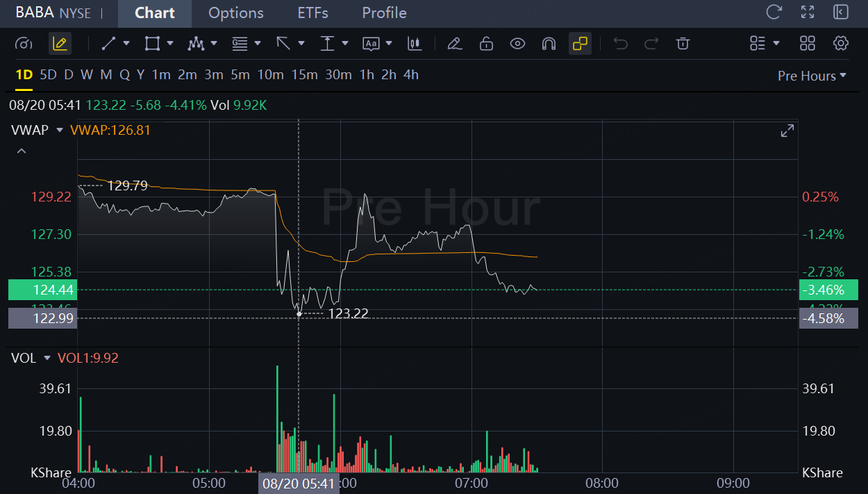
Task: Collapse the side panel icon
Action: pyautogui.click(x=841, y=12)
